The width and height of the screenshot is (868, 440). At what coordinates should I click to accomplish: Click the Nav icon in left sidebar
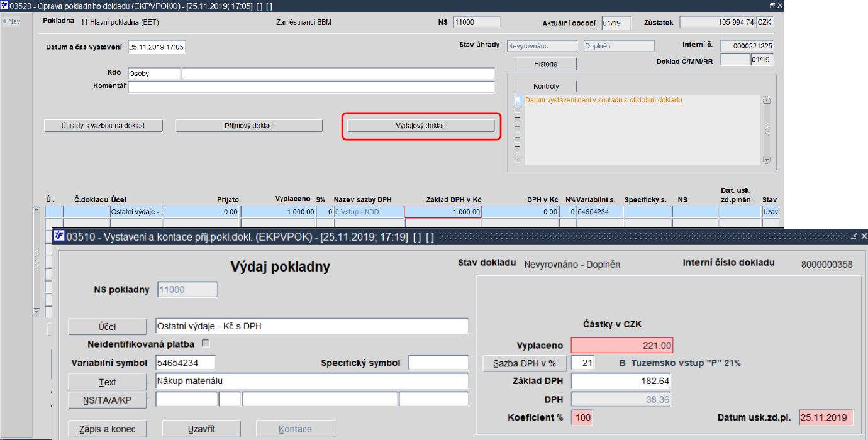(x=4, y=21)
